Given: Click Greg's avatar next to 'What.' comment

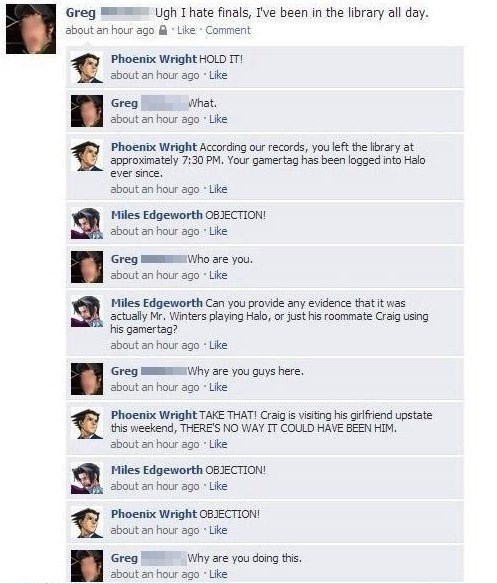Looking at the screenshot, I should pos(87,111).
